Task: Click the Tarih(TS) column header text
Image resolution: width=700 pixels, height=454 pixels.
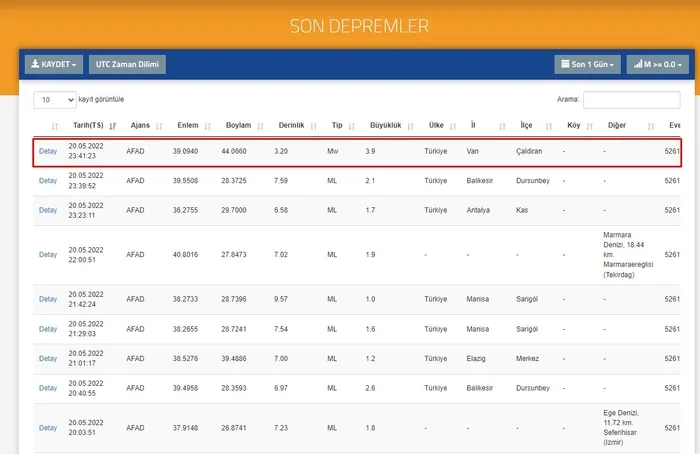Action: click(x=88, y=125)
